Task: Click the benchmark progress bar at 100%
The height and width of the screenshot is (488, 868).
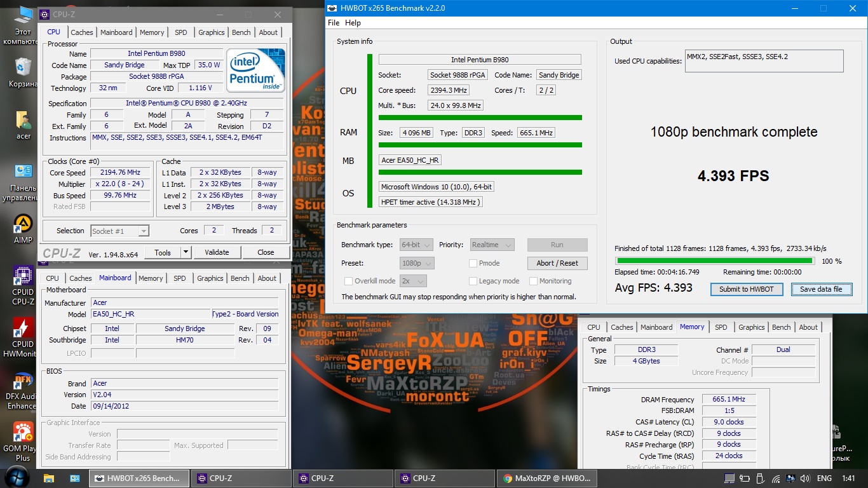Action: [715, 261]
